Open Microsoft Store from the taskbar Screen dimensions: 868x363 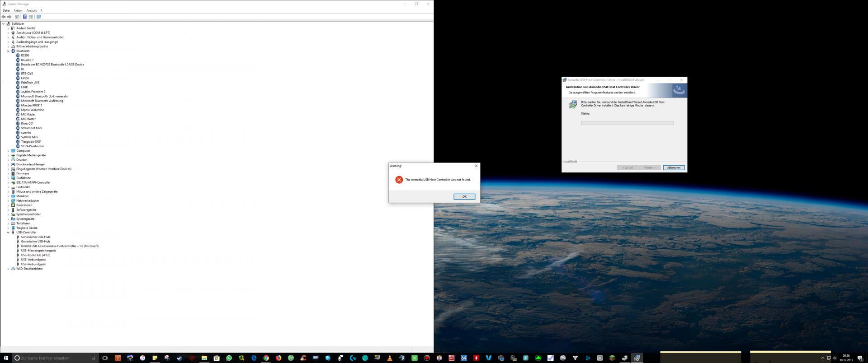[x=217, y=358]
